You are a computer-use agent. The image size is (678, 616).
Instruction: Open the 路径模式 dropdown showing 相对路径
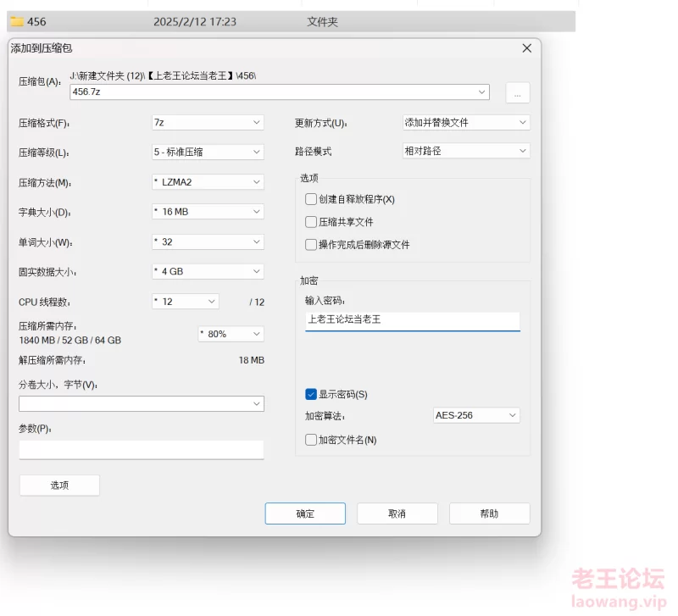(x=466, y=151)
